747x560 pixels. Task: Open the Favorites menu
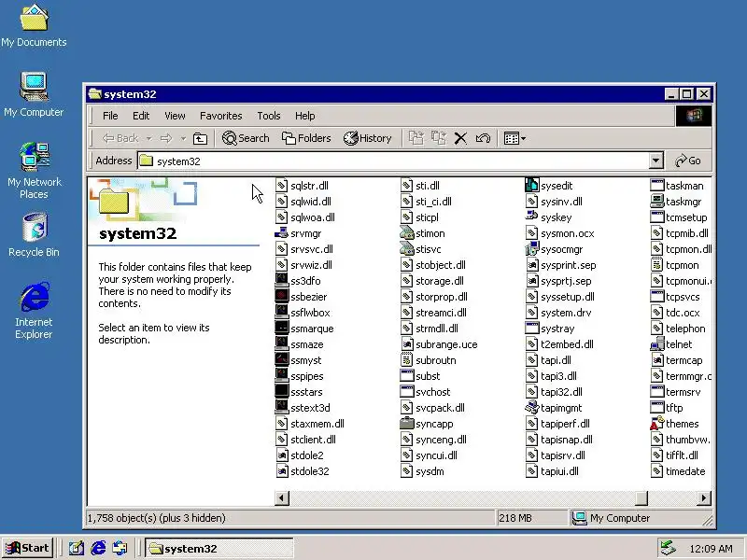[220, 116]
